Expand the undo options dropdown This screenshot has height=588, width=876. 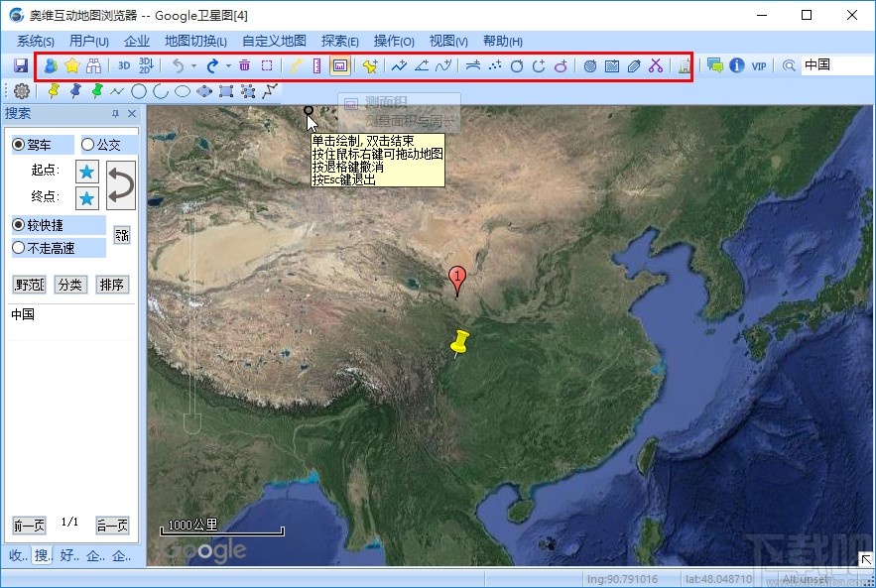[x=193, y=65]
